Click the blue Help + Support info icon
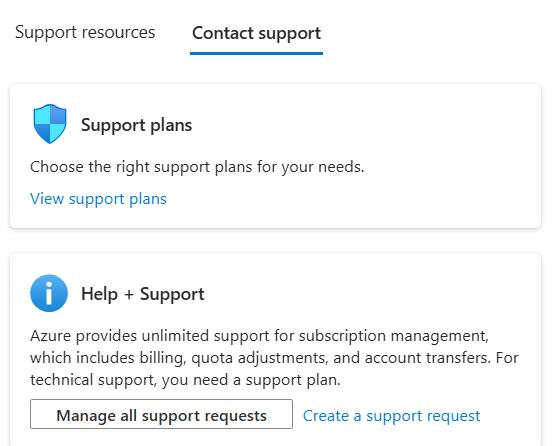This screenshot has width=557, height=446. (49, 293)
